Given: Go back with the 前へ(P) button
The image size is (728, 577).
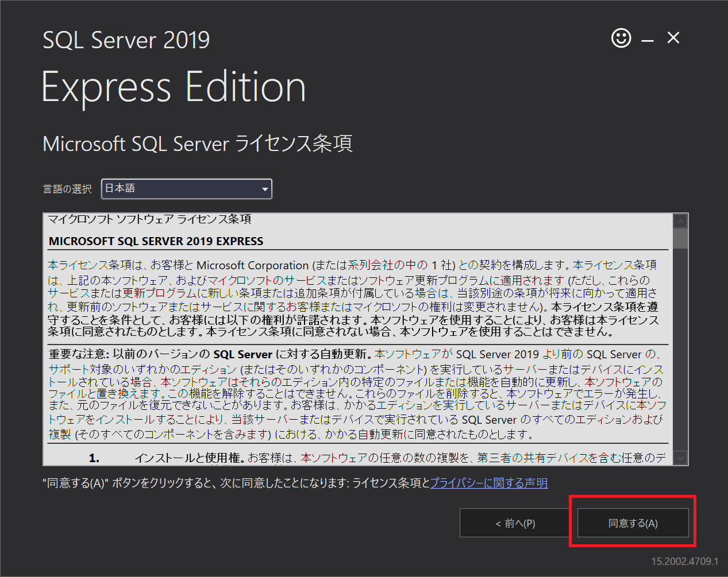Looking at the screenshot, I should tap(515, 523).
